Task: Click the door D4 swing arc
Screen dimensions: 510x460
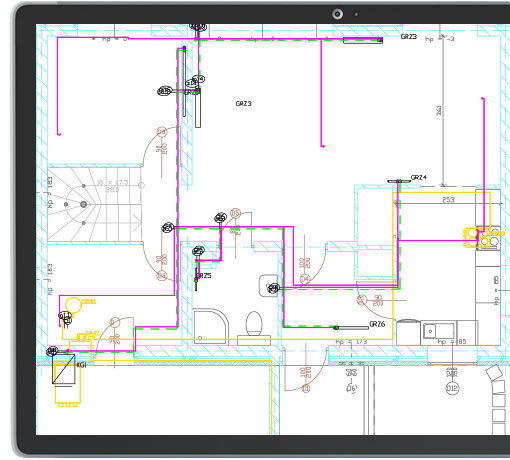Action: (x=315, y=263)
